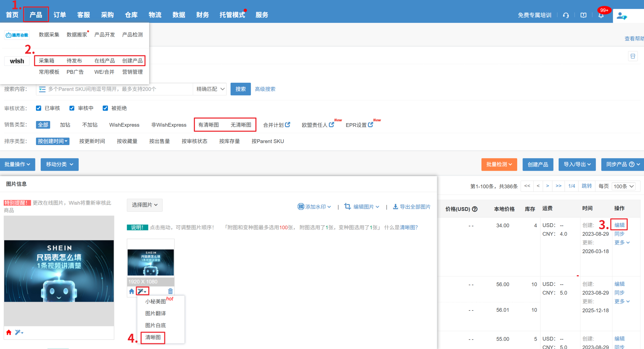Image resolution: width=644 pixels, height=349 pixels.
Task: Click the blue home icon under thumbnail
Action: 131,291
